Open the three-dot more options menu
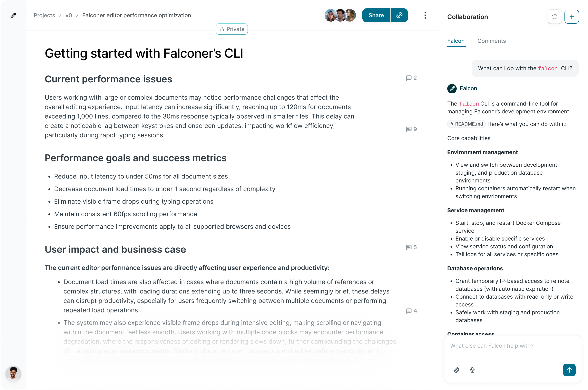 (x=425, y=15)
